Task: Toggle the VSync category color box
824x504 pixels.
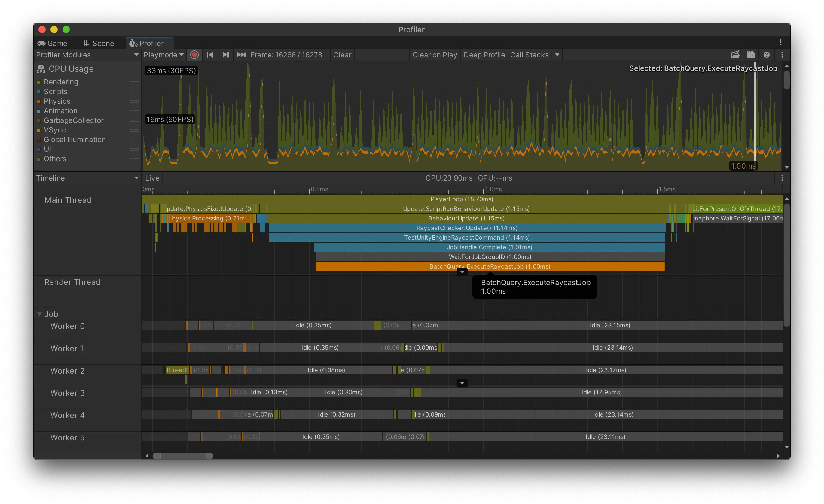Action: (x=39, y=130)
